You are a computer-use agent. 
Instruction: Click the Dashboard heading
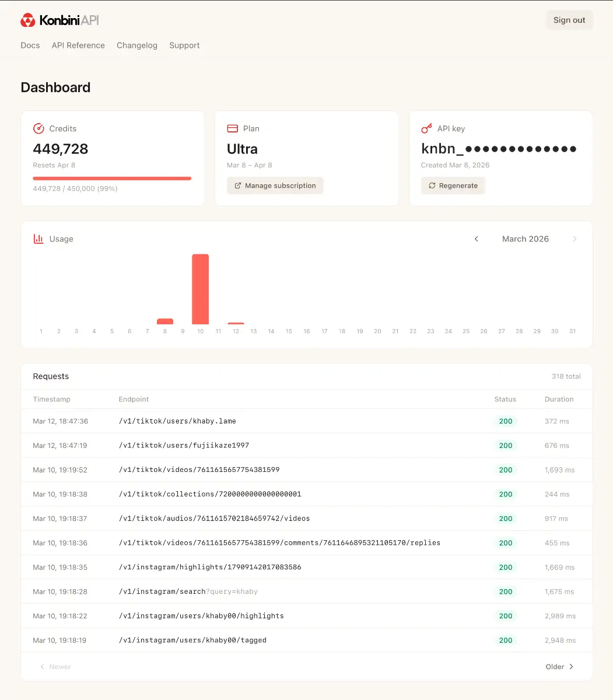coord(55,87)
